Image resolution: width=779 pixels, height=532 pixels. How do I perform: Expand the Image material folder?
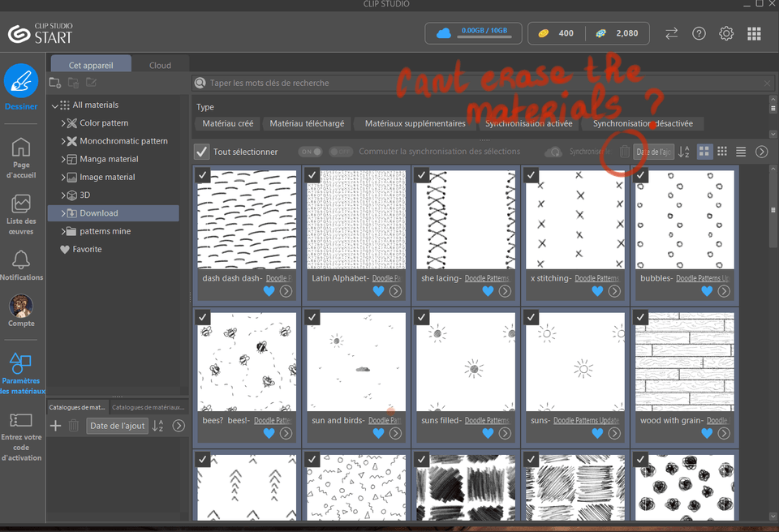tap(63, 178)
